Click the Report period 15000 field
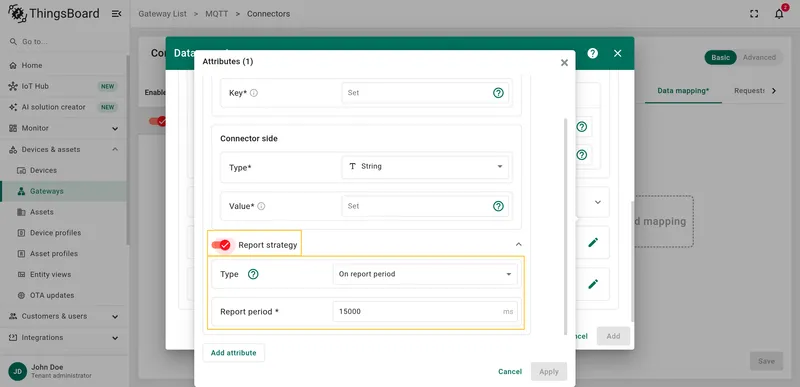This screenshot has width=800, height=387. [424, 312]
